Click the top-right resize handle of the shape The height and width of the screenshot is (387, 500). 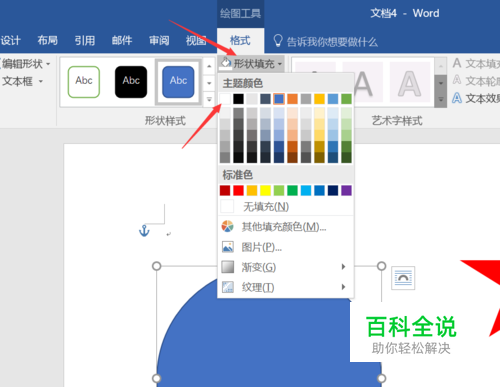381,266
